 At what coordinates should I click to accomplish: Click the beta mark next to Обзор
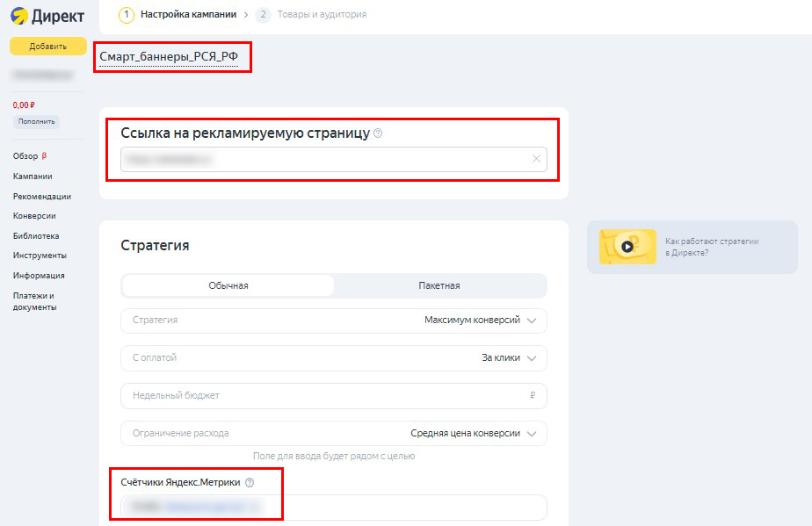(44, 155)
